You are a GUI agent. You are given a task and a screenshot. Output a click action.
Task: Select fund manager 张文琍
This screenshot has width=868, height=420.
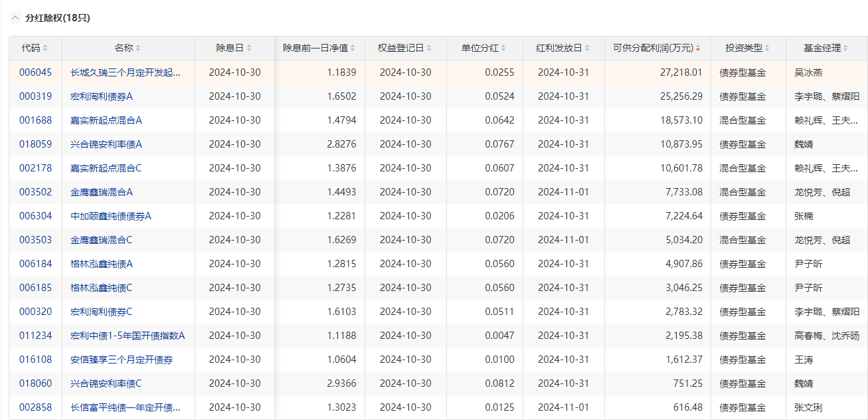tap(808, 407)
